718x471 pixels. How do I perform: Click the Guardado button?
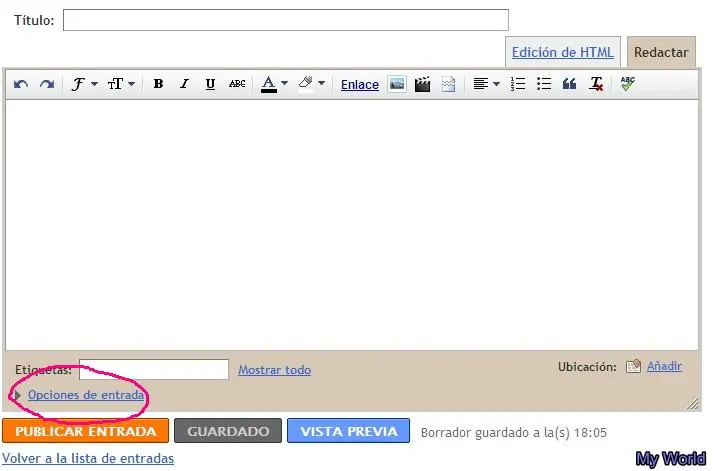pos(228,431)
